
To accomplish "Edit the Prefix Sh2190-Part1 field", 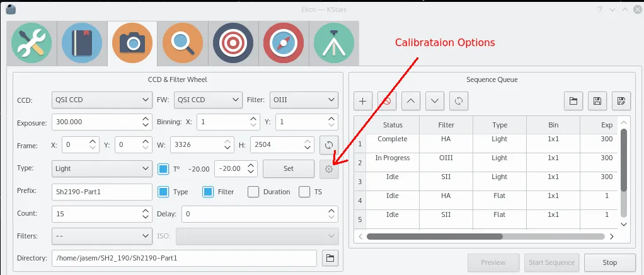I will coord(102,192).
